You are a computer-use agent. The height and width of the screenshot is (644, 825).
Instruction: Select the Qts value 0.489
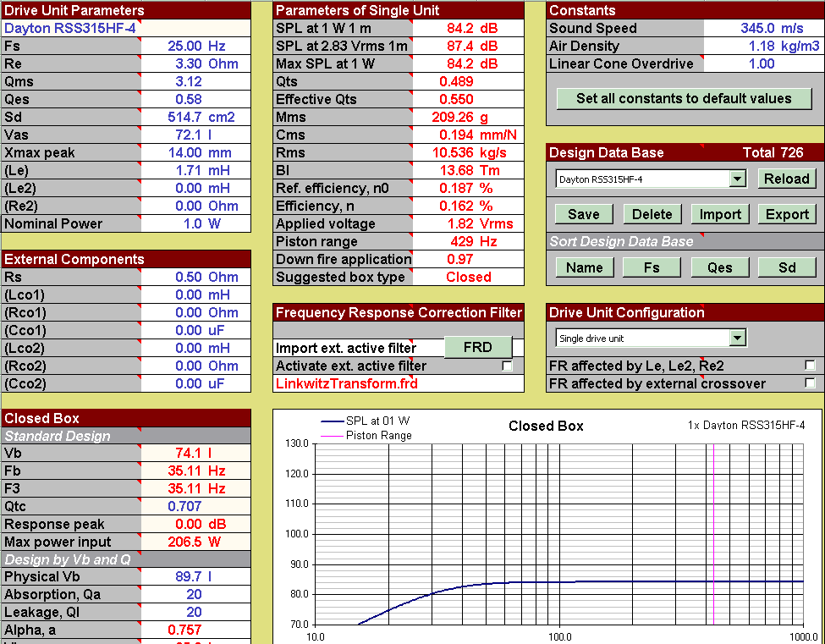coord(468,81)
